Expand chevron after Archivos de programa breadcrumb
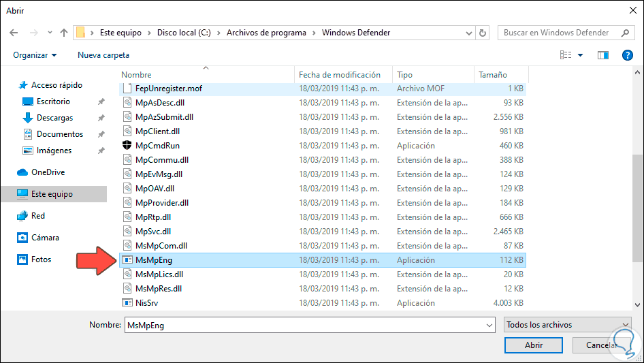 tap(315, 33)
